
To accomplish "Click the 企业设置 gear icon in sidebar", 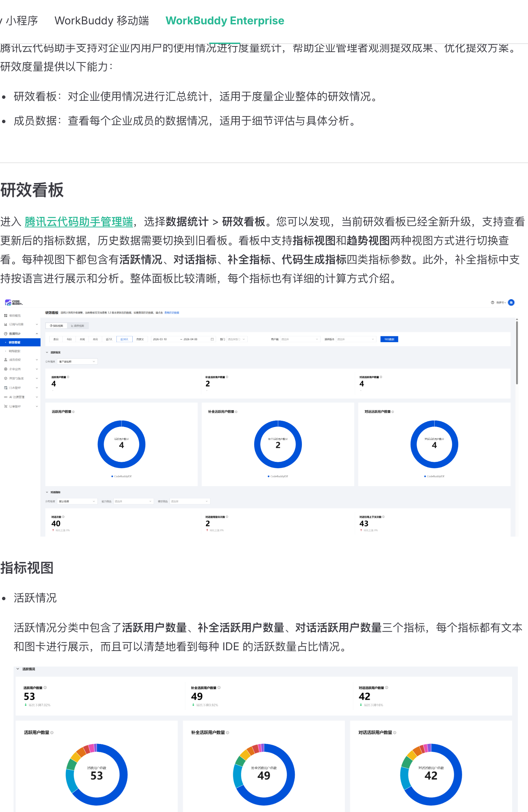I will click(6, 369).
